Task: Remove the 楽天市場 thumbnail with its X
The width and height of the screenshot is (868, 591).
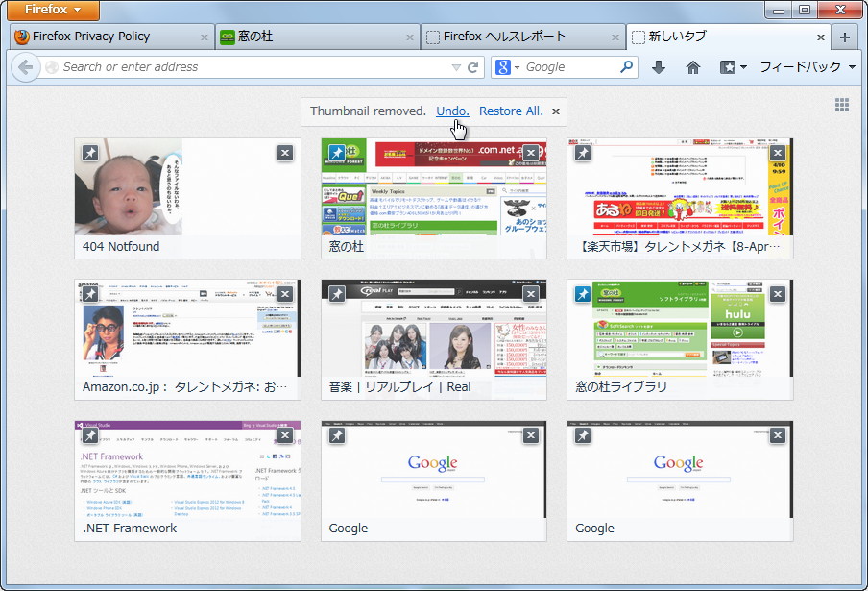Action: pyautogui.click(x=777, y=152)
